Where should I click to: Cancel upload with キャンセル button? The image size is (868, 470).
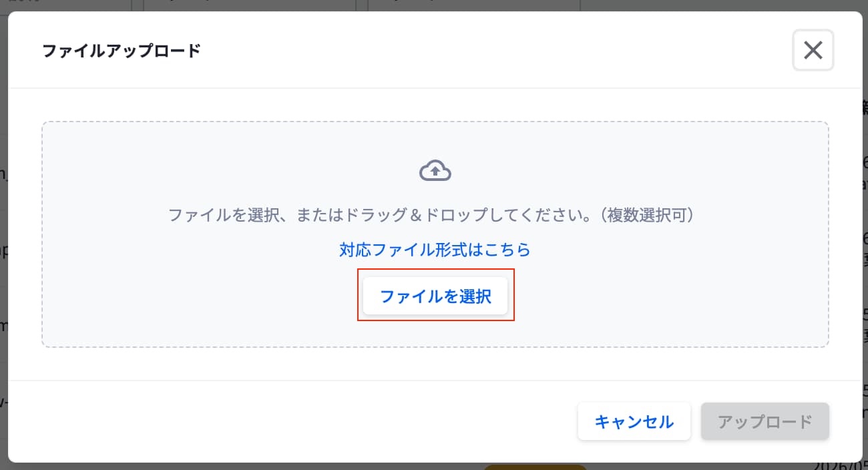(x=634, y=421)
